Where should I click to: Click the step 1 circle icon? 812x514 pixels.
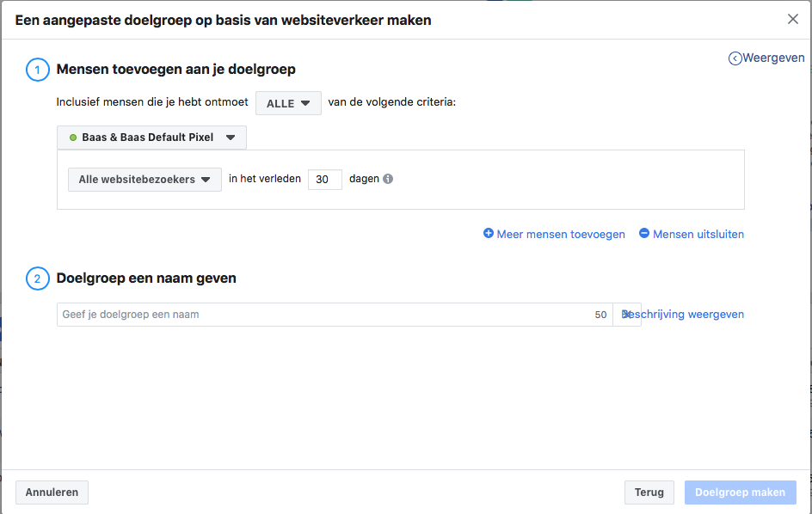37,70
